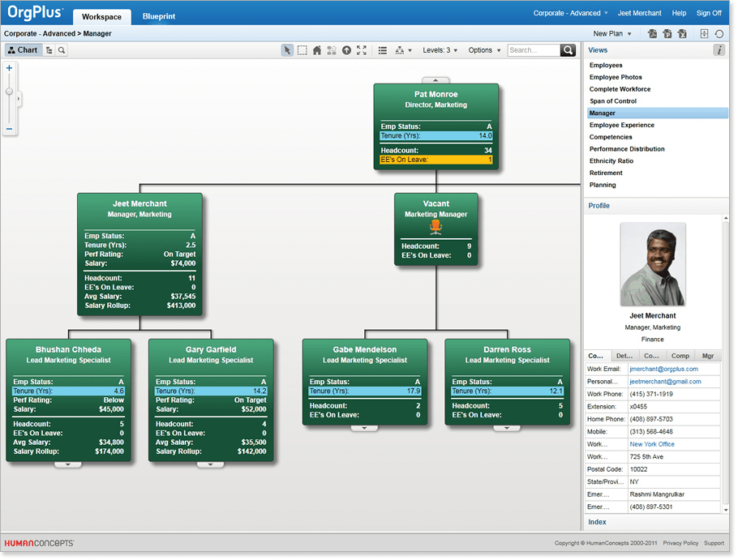738x560 pixels.
Task: Open the 'Det...' profile tab
Action: coord(624,356)
